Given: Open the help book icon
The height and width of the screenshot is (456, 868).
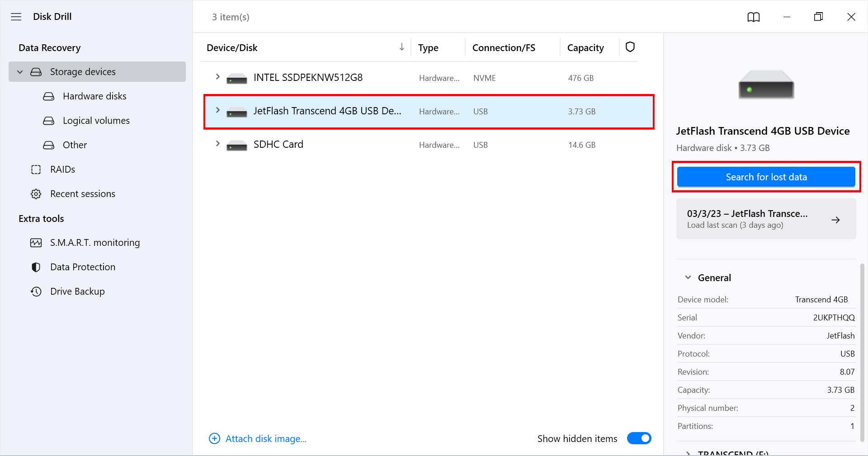Looking at the screenshot, I should pyautogui.click(x=753, y=17).
